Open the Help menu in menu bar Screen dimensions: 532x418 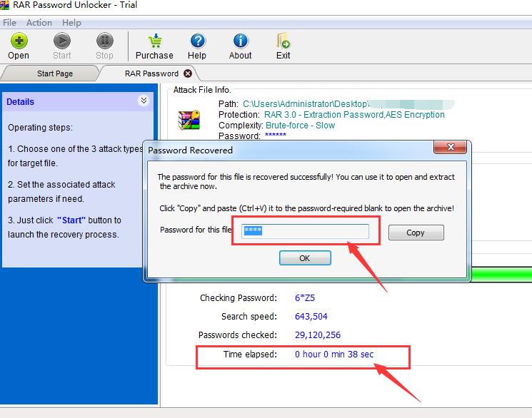[x=72, y=22]
